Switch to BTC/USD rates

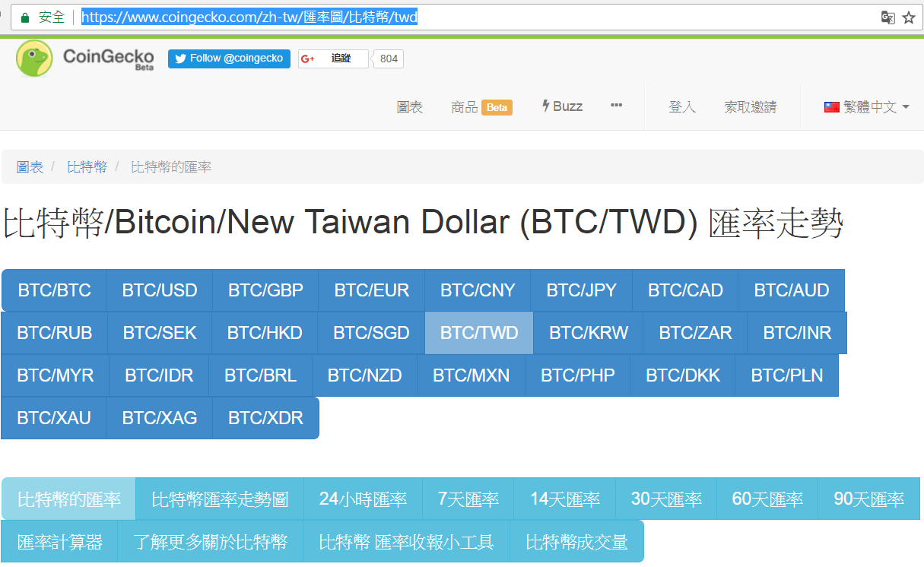click(x=159, y=290)
